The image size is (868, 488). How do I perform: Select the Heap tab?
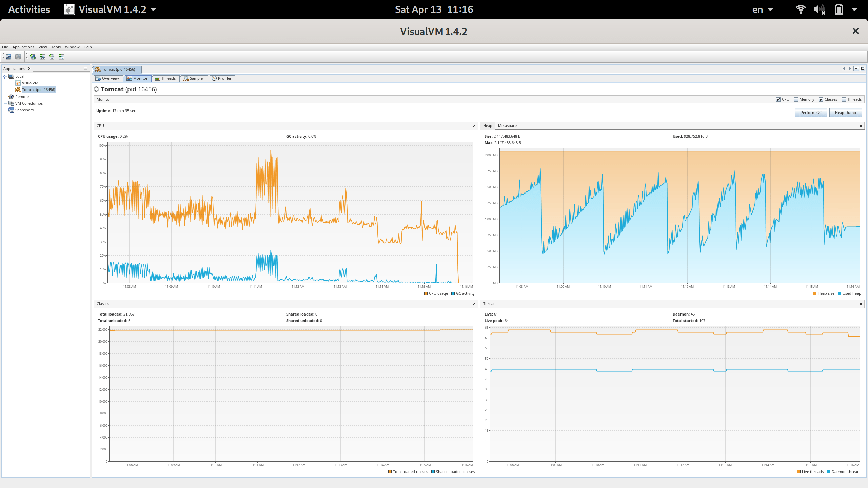point(488,126)
